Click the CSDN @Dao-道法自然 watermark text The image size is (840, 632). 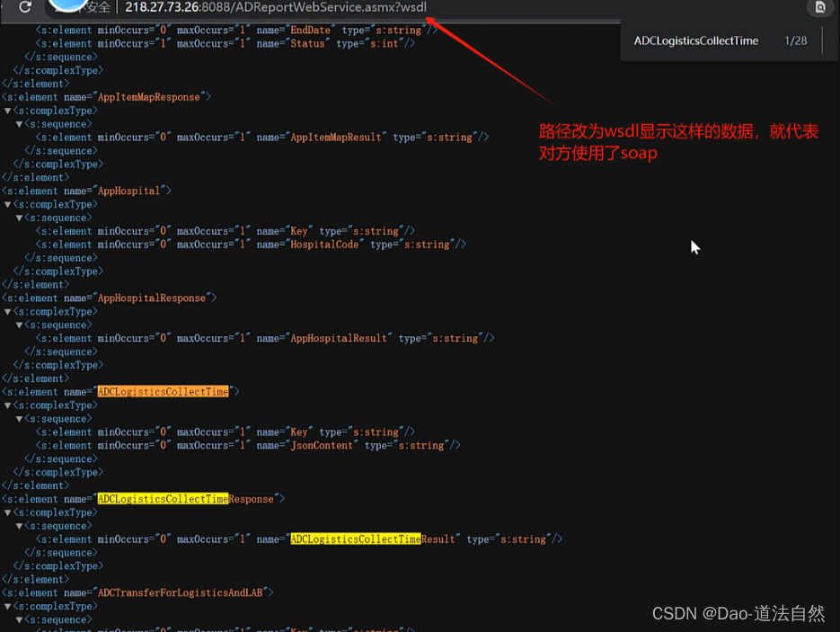(x=738, y=614)
